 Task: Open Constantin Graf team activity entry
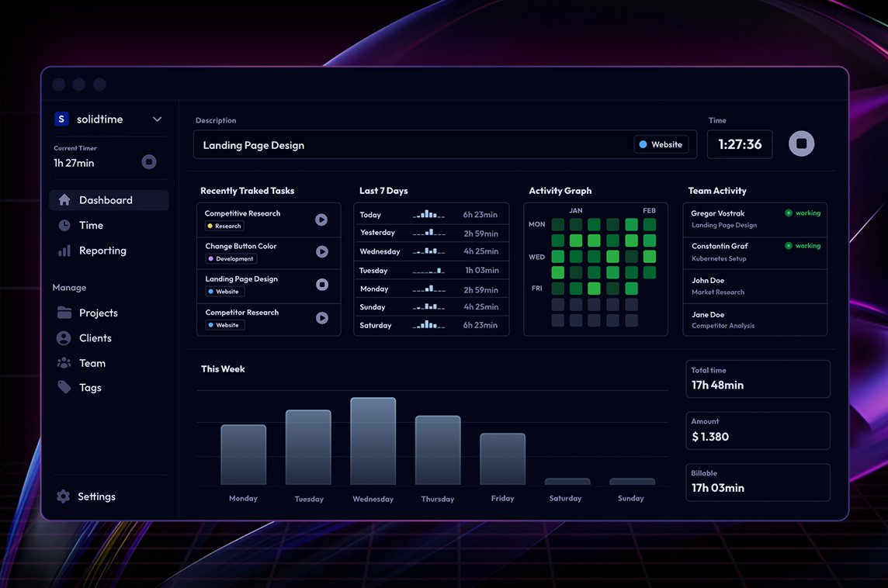click(x=755, y=252)
